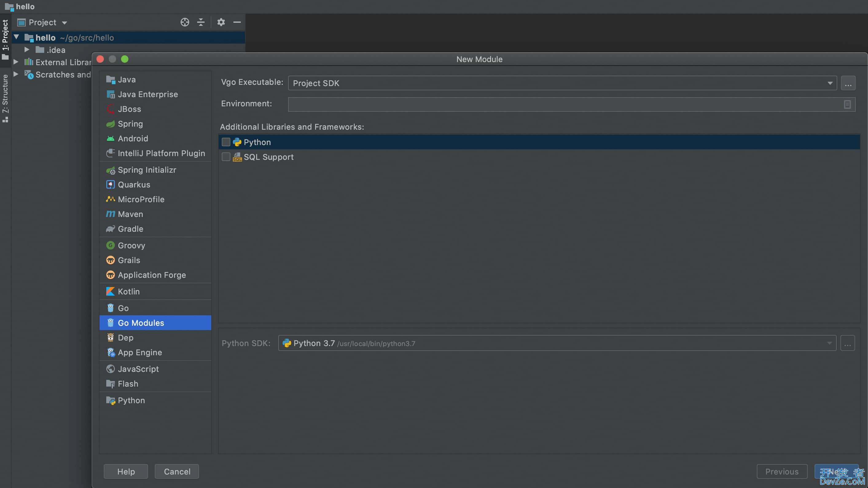Pick the Go module type
Image resolution: width=868 pixels, height=488 pixels.
155,308
